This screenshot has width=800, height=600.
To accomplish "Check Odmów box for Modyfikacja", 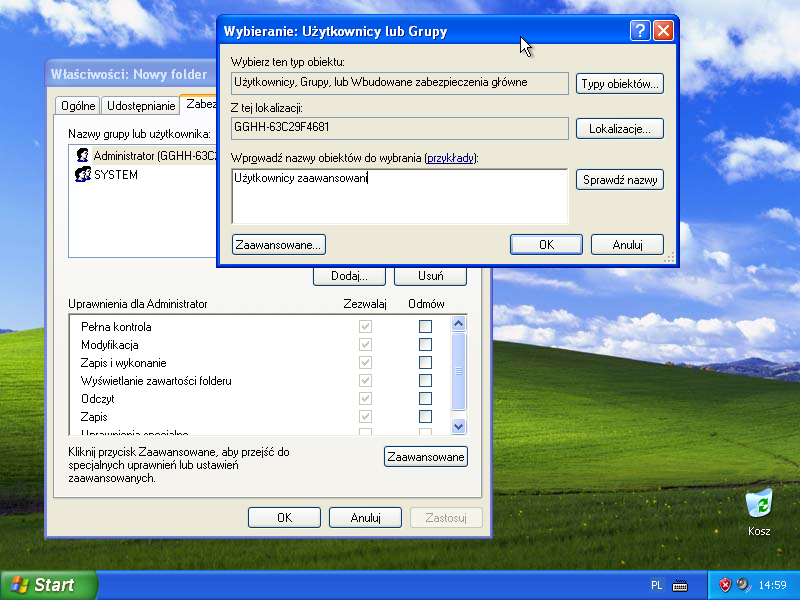I will 425,345.
